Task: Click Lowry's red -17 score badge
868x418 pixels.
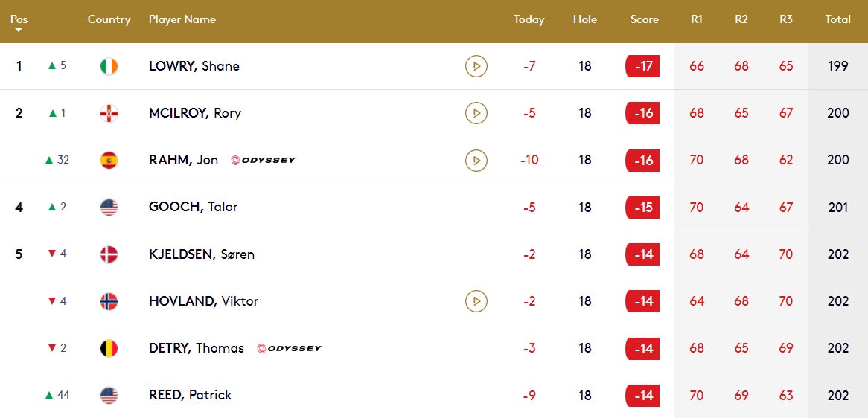Action: pos(643,66)
